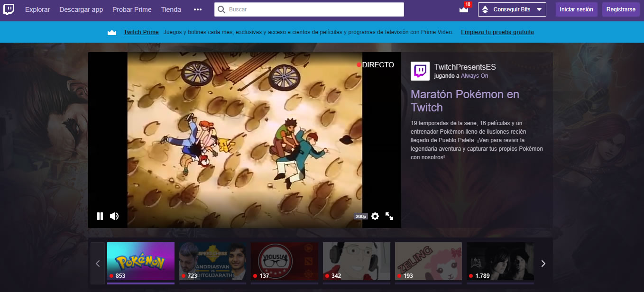
Task: Click the Twitch logo icon
Action: point(9,9)
